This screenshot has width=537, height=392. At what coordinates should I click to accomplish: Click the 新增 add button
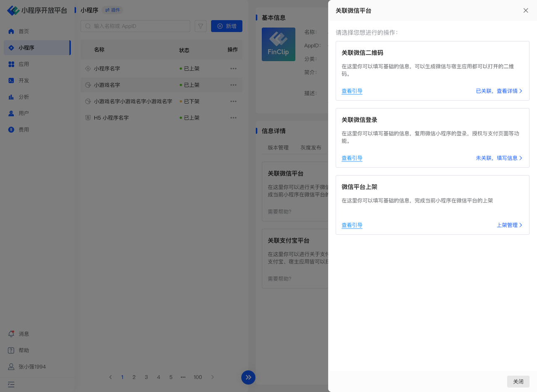[227, 26]
